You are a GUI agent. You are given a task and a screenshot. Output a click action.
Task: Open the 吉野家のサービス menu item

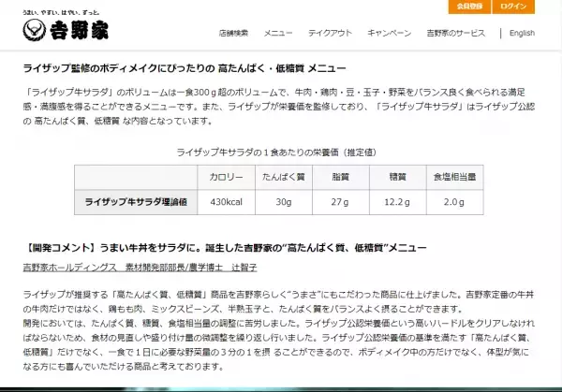click(455, 33)
